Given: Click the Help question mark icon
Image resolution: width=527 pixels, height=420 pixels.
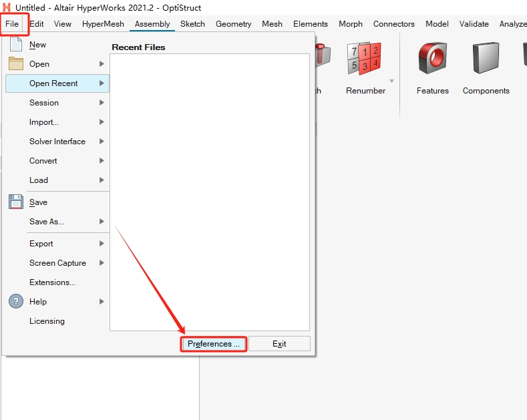Looking at the screenshot, I should point(16,301).
